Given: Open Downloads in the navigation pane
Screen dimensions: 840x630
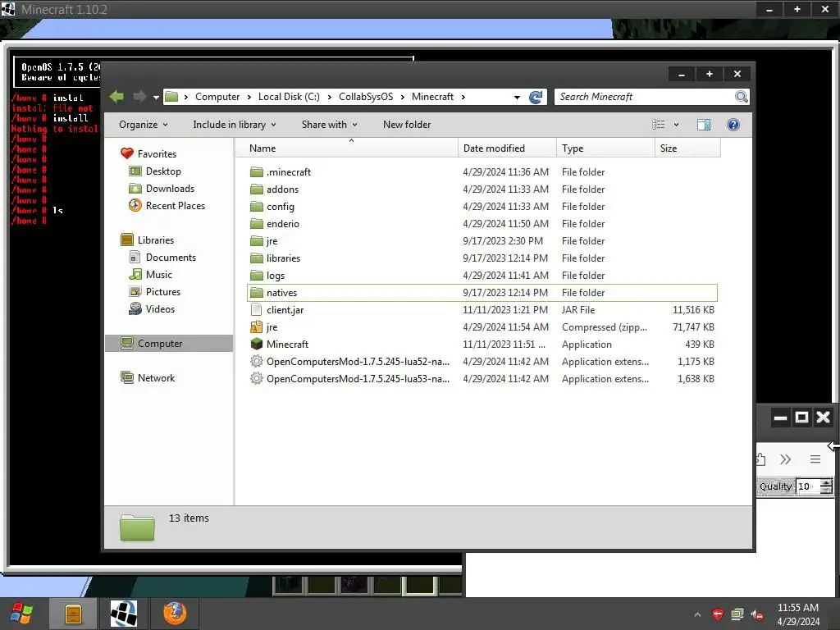Looking at the screenshot, I should (162, 189).
